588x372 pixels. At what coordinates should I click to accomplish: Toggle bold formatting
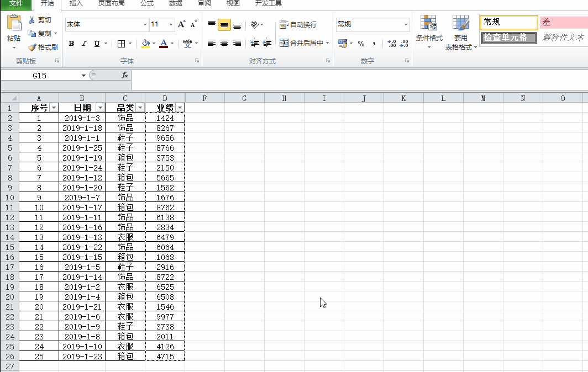[72, 42]
